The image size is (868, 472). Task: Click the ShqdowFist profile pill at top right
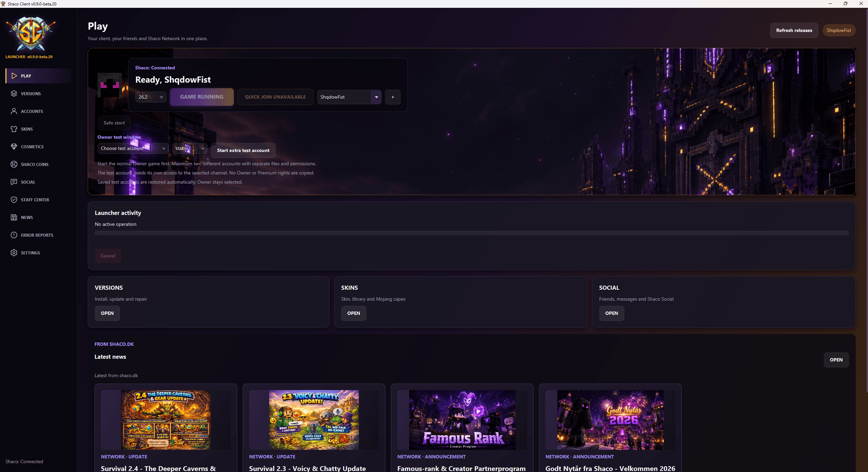pos(839,30)
